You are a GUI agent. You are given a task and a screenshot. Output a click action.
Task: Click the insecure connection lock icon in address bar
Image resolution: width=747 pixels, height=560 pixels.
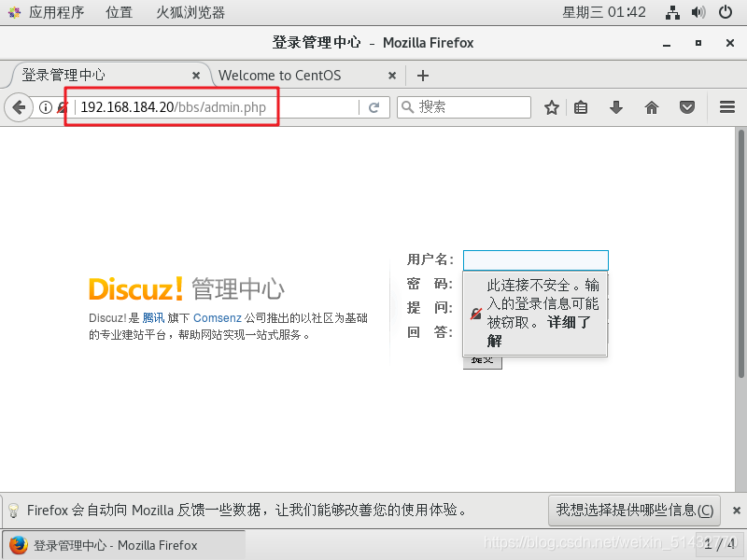(63, 107)
